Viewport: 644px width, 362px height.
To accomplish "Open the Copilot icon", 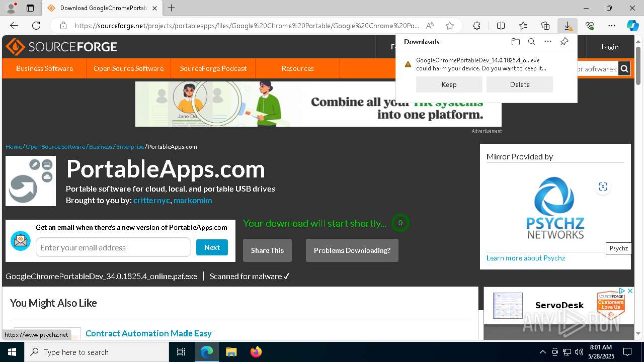I will pyautogui.click(x=632, y=26).
